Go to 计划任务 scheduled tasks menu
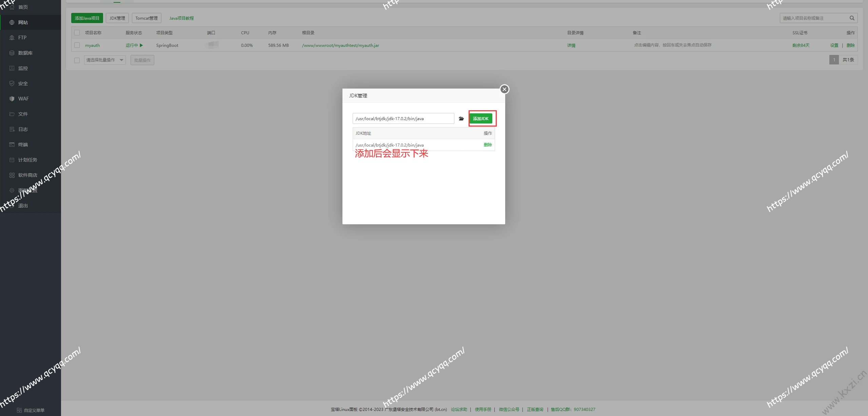 pyautogui.click(x=27, y=160)
